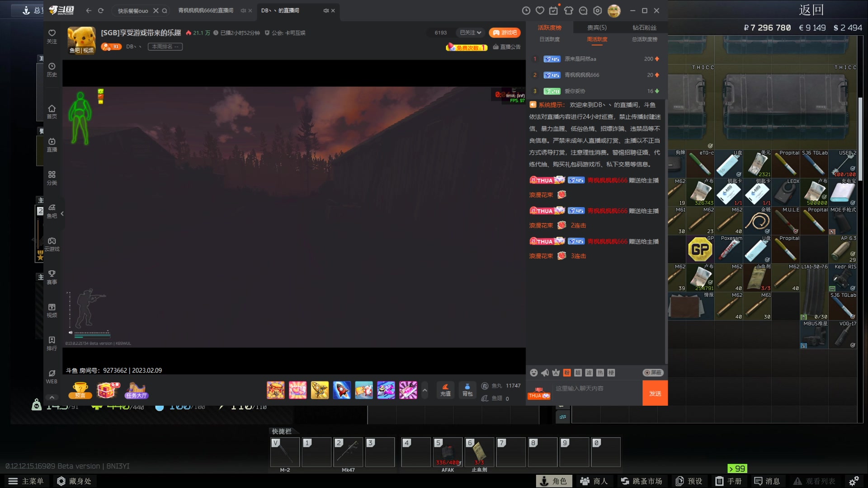Expand the sidebar bottom chevron
Screen dimensions: 868x488
click(x=52, y=397)
